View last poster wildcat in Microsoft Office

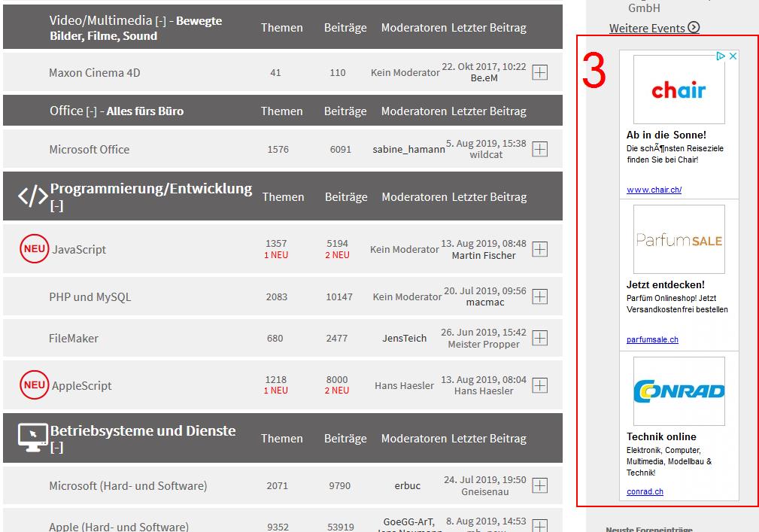click(487, 155)
